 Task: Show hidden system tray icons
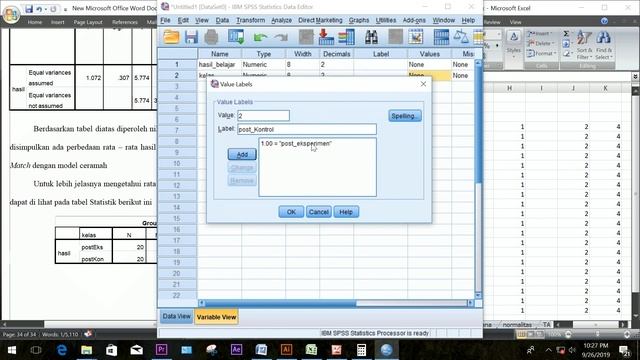click(548, 350)
